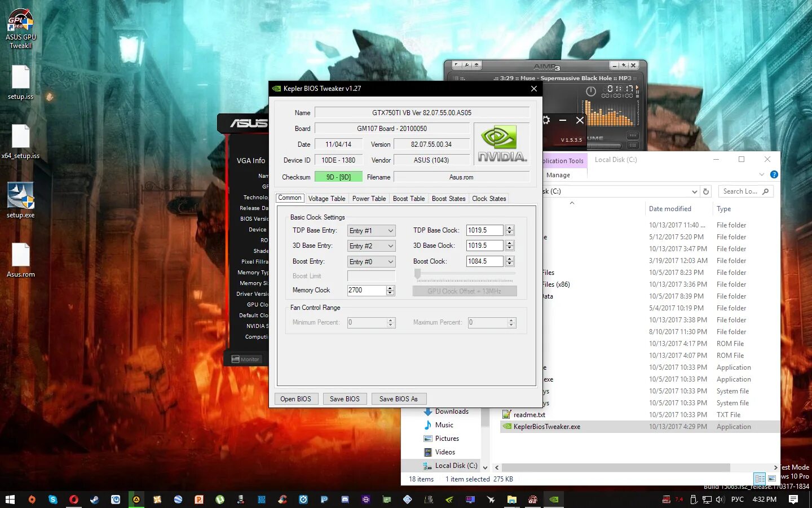Open Videos in the navigation pane

[445, 452]
